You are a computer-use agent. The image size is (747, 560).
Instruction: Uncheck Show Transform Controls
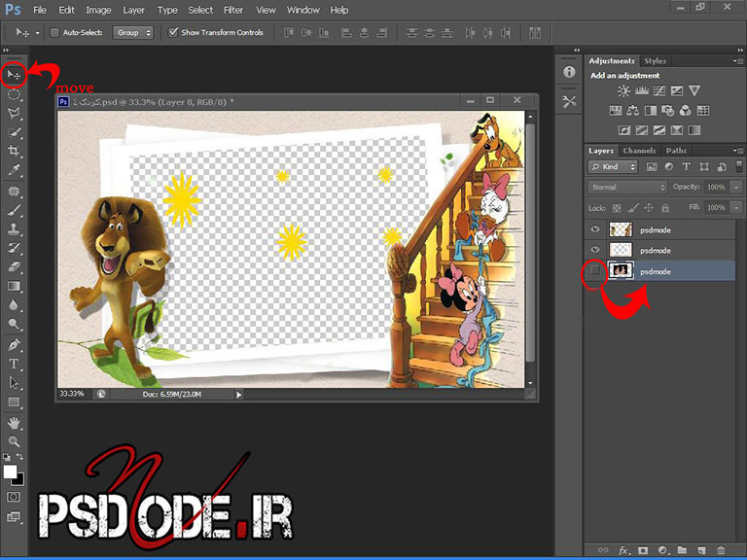(x=173, y=32)
